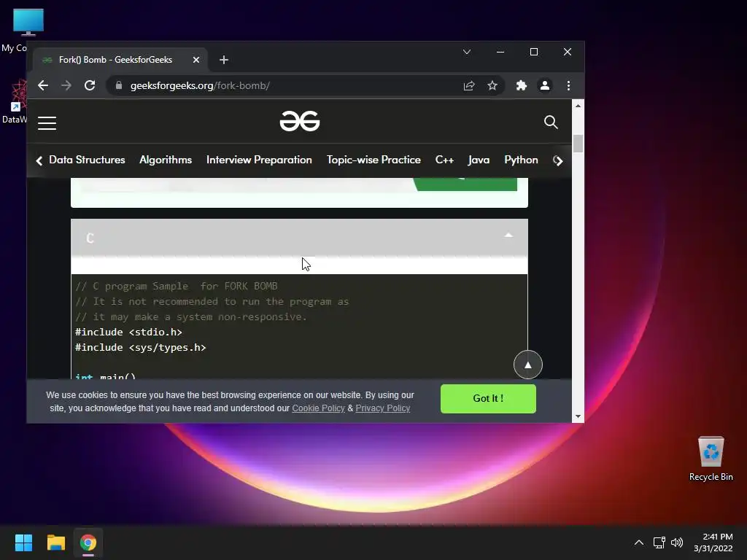The image size is (747, 560).
Task: Open File Explorer from taskbar
Action: pyautogui.click(x=55, y=542)
